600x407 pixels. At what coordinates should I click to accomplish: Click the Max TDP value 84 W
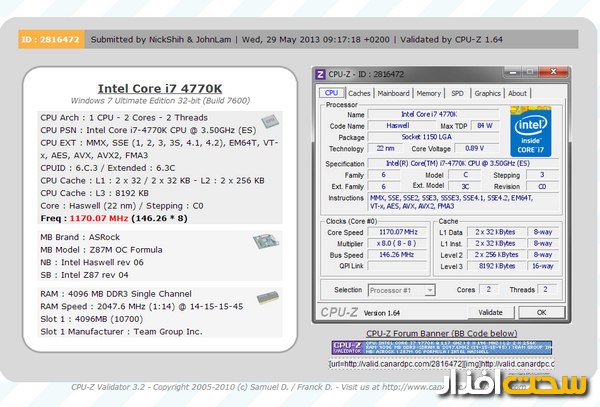(485, 125)
